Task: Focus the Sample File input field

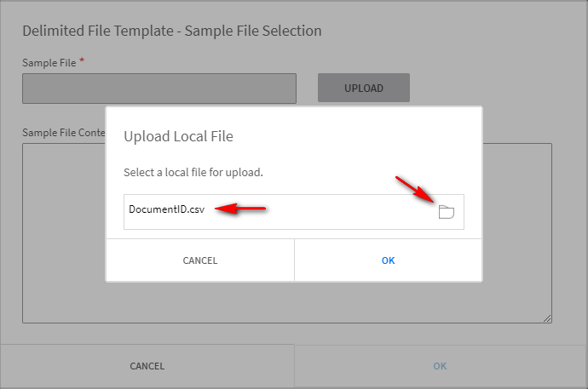Action: point(159,89)
